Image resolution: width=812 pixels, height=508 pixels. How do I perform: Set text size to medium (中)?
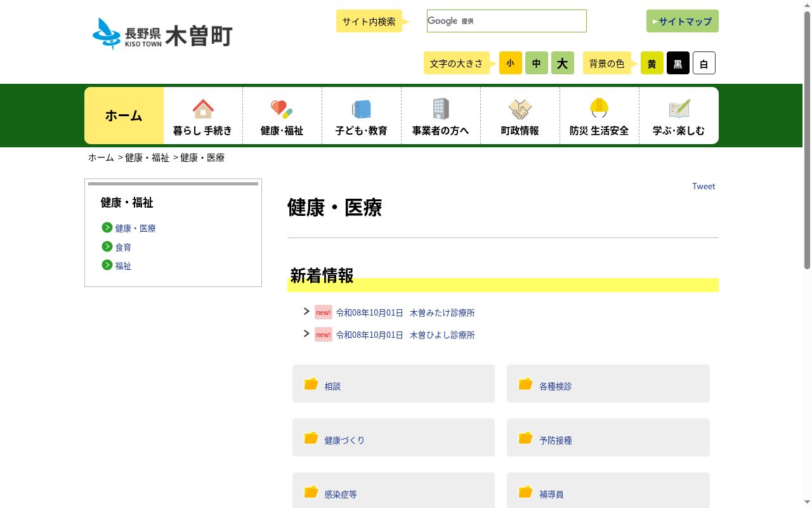(537, 63)
